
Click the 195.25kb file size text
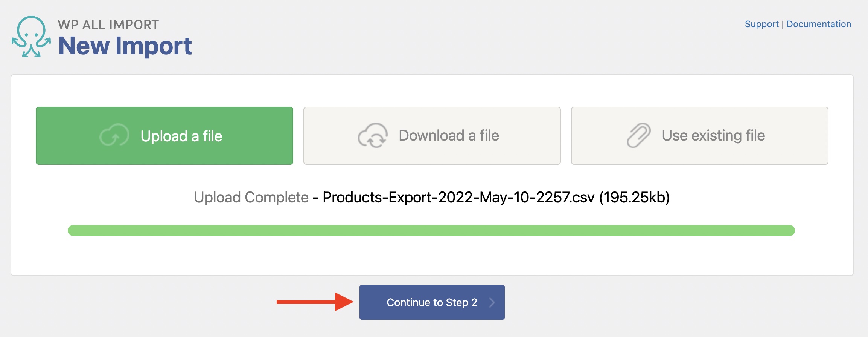[634, 198]
